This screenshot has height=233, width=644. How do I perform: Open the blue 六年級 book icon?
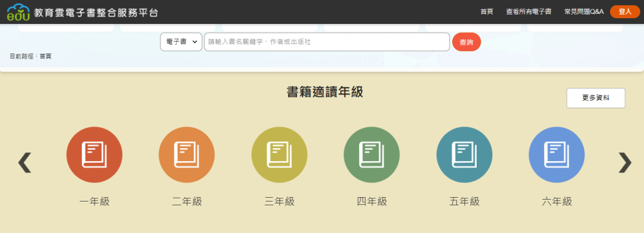pos(557,154)
